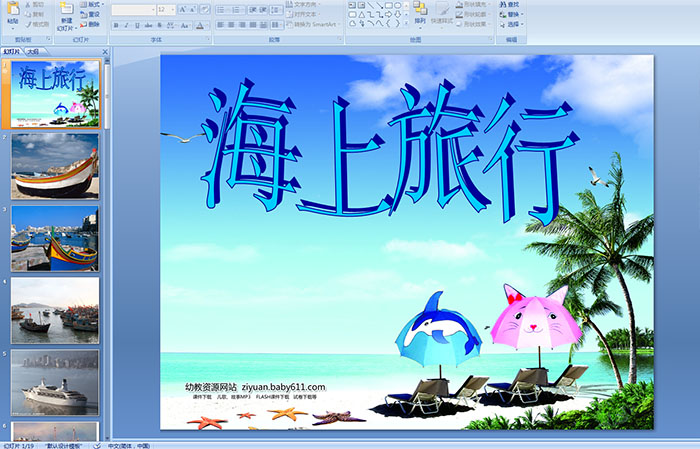Expand the shapes gallery More arrow

[406, 23]
